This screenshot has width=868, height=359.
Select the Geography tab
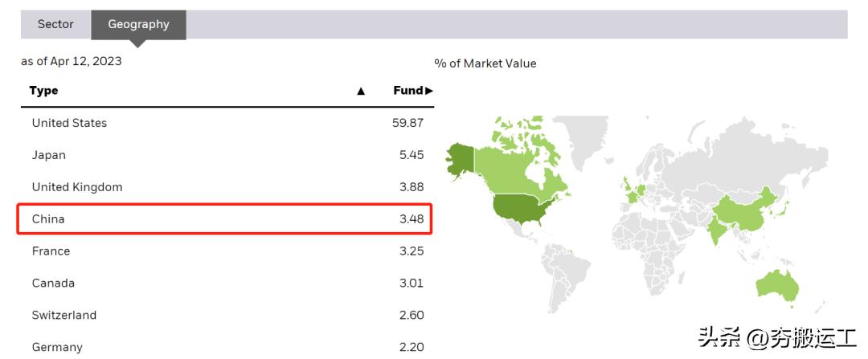pos(138,24)
